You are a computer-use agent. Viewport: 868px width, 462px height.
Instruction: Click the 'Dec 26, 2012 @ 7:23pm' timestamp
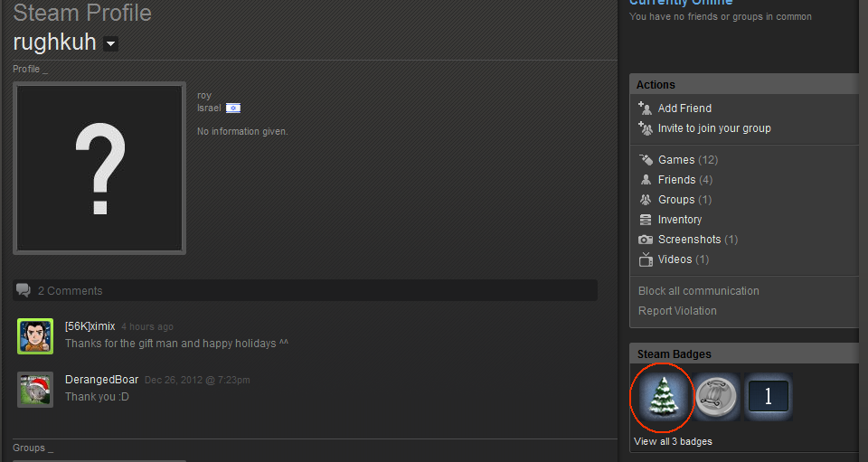pos(197,380)
